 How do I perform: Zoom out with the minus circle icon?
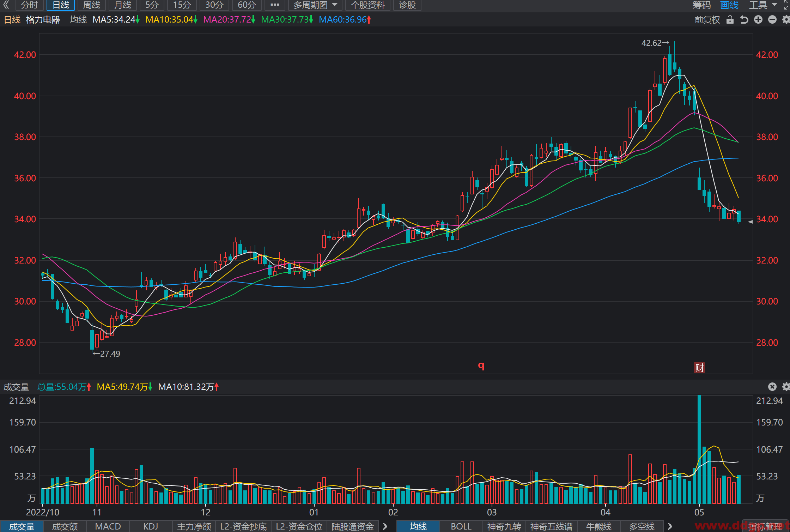click(772, 20)
